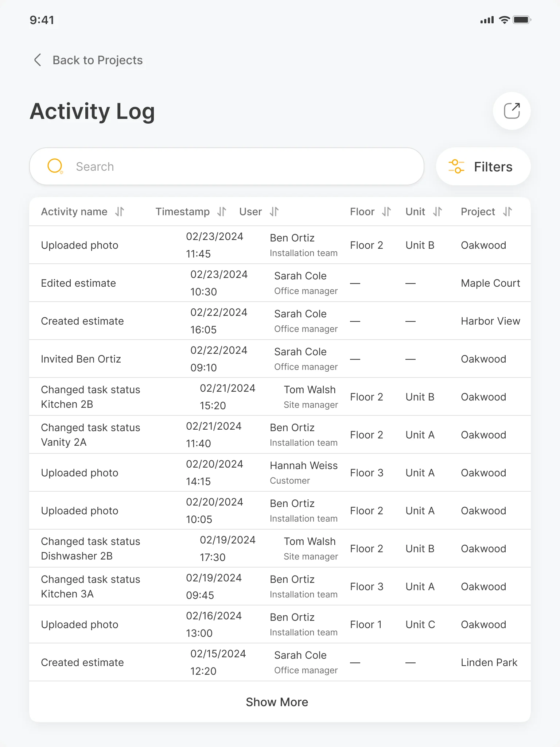Tap the Wi-Fi status icon
This screenshot has height=747, width=560.
pyautogui.click(x=504, y=20)
